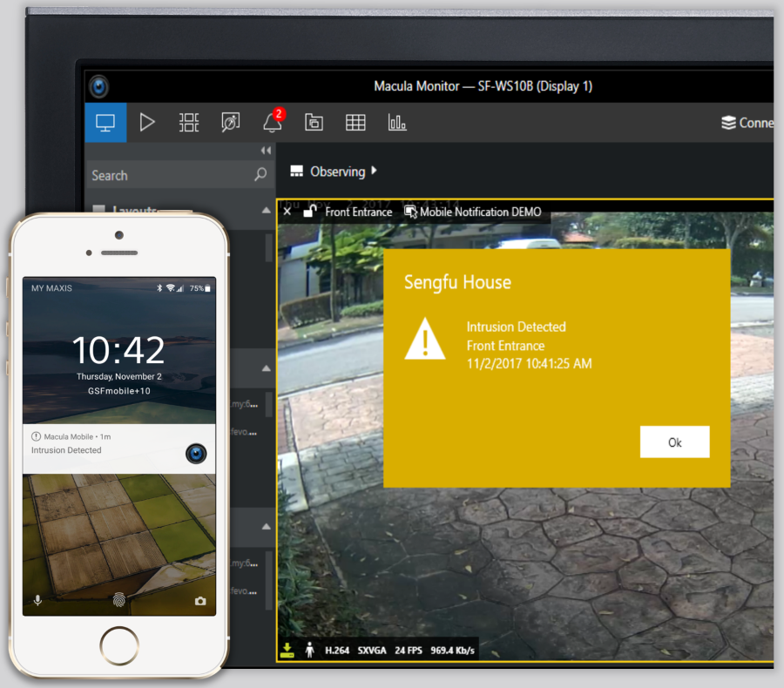Collapse the second sidebar section arrow

tap(267, 368)
